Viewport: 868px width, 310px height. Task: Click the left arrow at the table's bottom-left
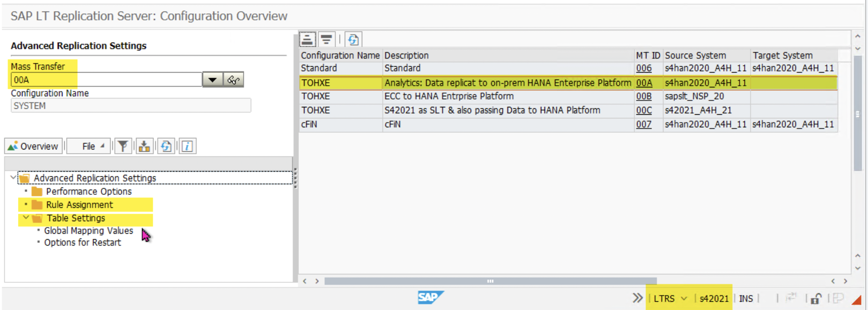tap(304, 281)
